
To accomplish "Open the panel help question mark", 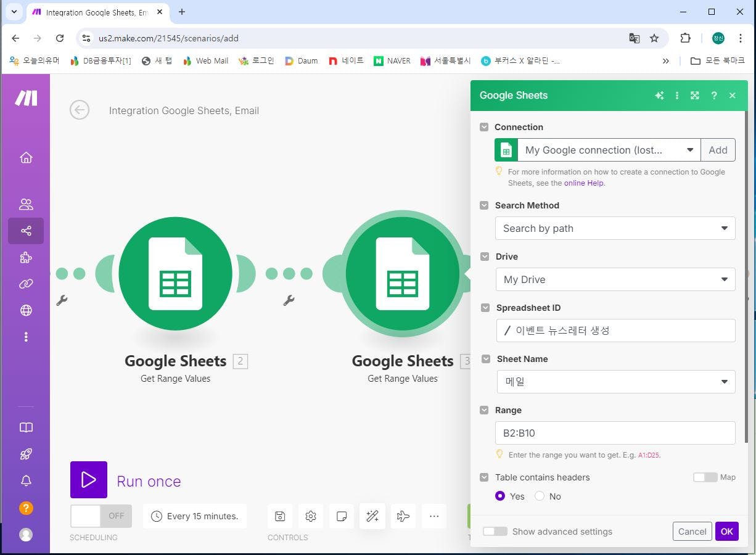I will (714, 96).
